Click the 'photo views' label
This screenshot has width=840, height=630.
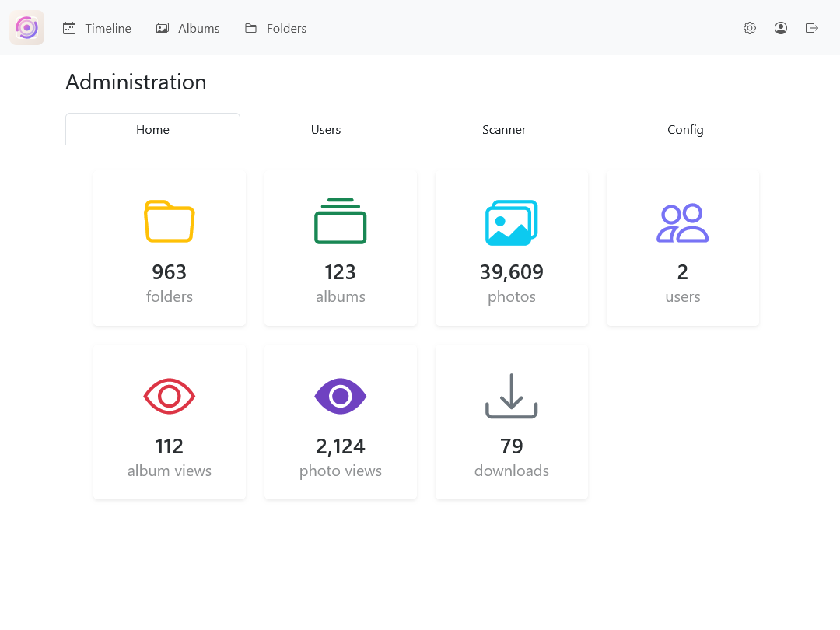tap(340, 471)
